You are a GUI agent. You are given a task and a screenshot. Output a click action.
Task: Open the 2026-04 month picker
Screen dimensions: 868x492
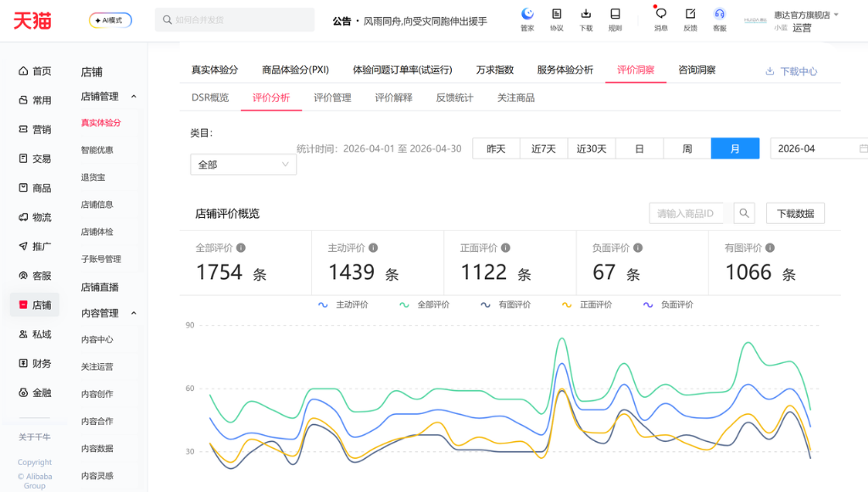820,148
